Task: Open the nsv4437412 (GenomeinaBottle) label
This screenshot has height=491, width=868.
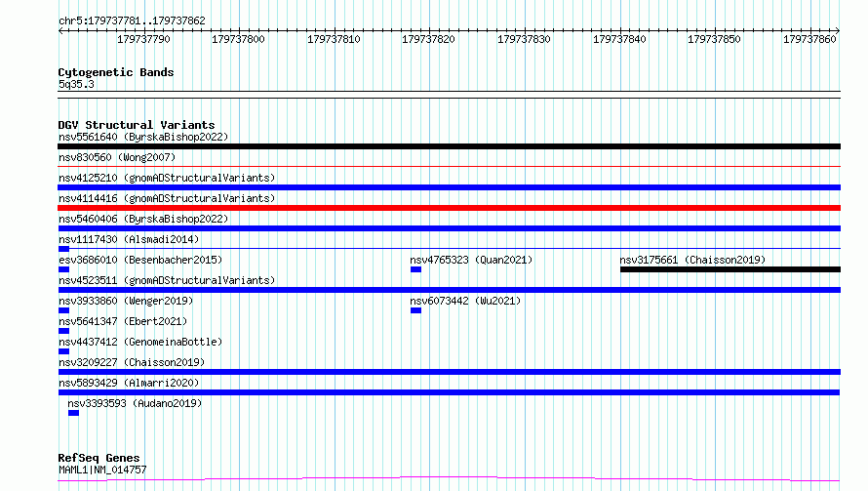Action: click(x=140, y=342)
